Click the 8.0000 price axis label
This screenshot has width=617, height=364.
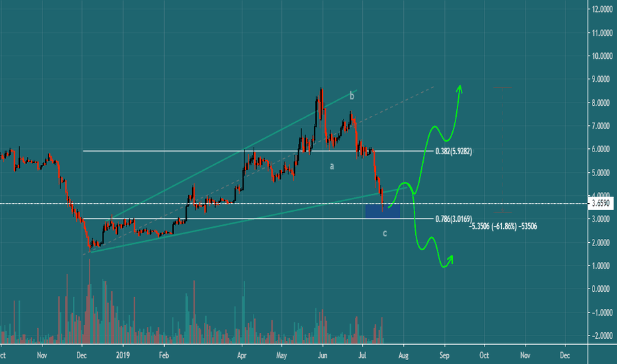[602, 103]
